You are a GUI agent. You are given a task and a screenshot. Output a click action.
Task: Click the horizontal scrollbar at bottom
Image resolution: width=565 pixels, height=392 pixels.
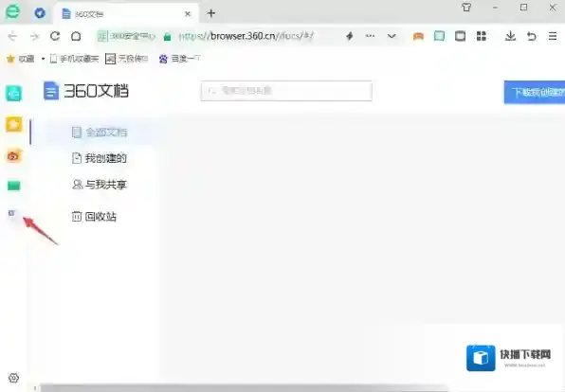pos(244,388)
